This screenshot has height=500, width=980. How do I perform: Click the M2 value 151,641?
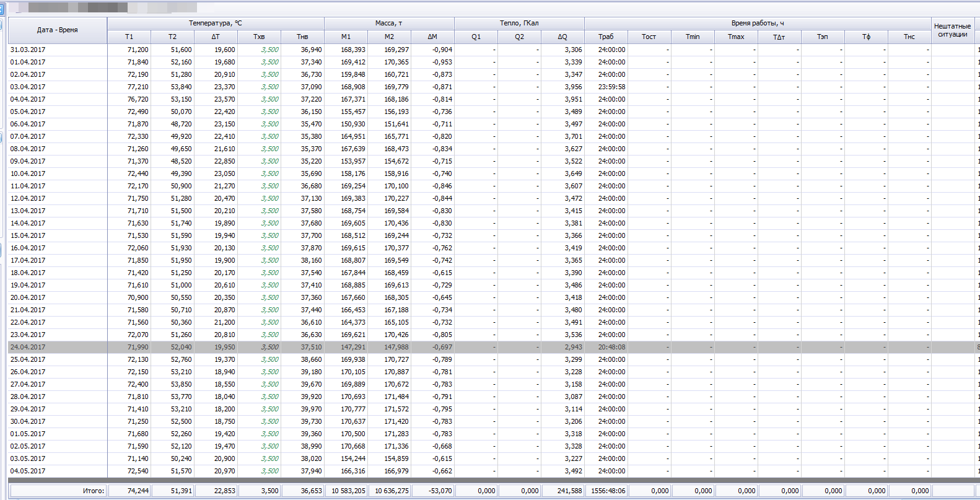396,124
